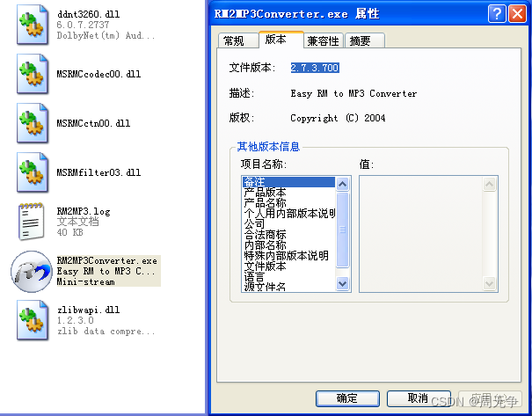Switch to the 版本 tab
The height and width of the screenshot is (416, 532).
coord(281,40)
